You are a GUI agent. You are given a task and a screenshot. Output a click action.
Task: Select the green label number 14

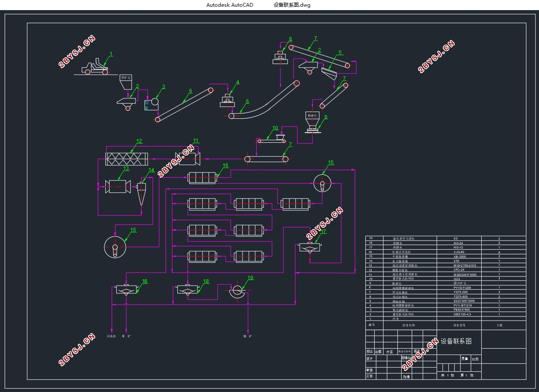(151, 170)
